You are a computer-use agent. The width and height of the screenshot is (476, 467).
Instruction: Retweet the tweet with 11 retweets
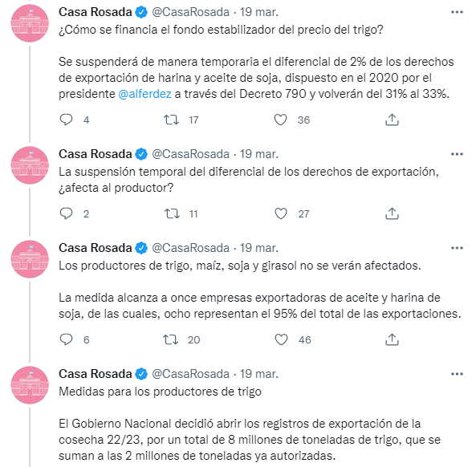point(172,213)
